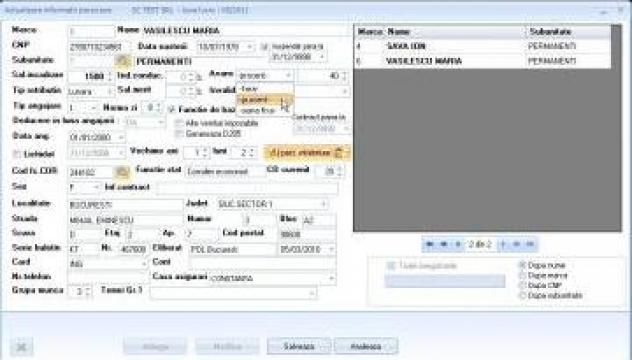Screen dimensions: 632x360
Task: Click the Localitate input field
Action: (125, 205)
